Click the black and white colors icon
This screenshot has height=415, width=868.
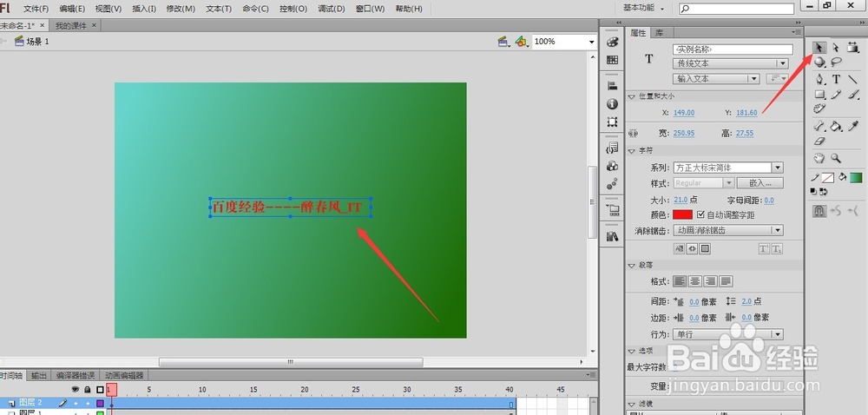tap(814, 192)
